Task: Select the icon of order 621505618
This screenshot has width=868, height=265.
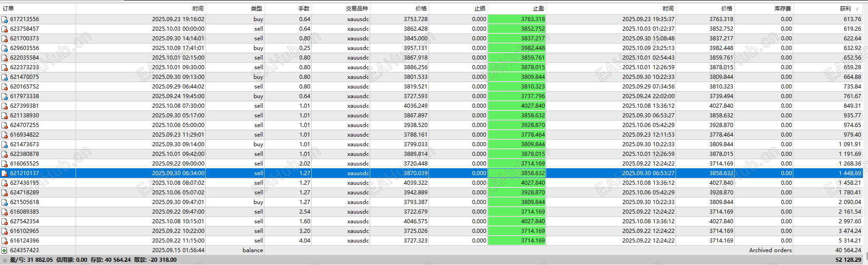Action: point(5,202)
